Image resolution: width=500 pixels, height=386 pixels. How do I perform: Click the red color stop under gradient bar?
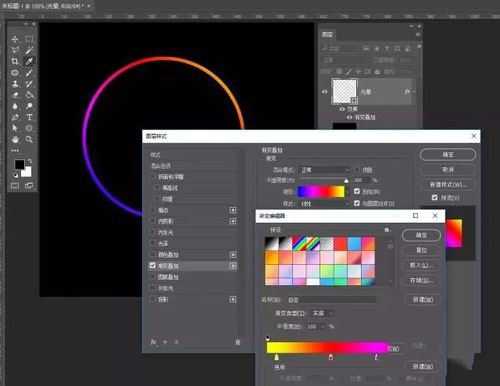[x=330, y=357]
